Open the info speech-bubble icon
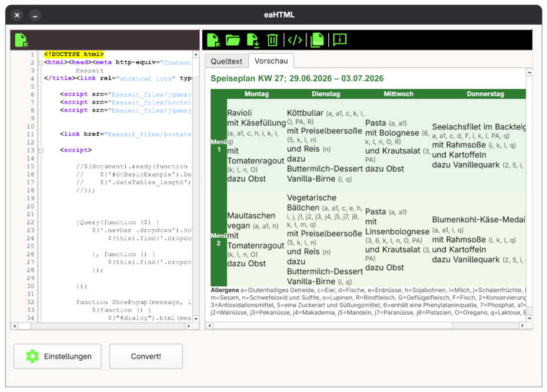The width and height of the screenshot is (547, 392). pos(339,39)
